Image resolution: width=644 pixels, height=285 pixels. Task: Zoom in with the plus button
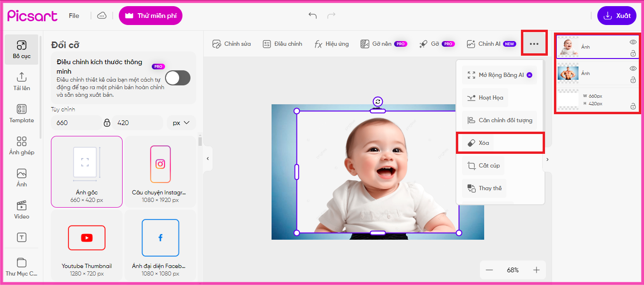coord(536,270)
